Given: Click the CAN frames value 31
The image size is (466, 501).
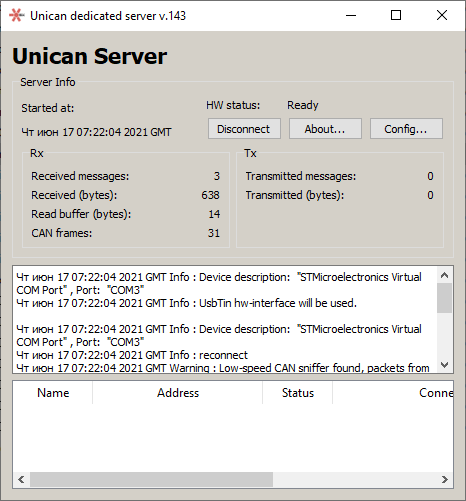Looking at the screenshot, I should point(214,233).
